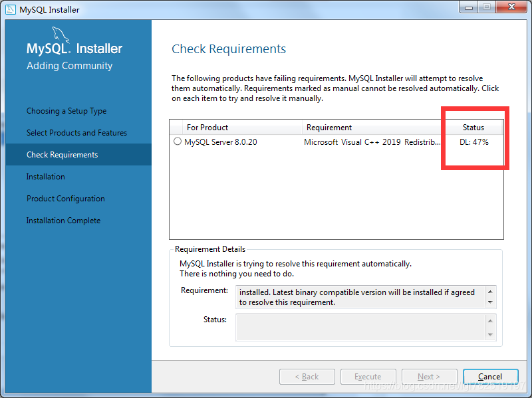Click the Requirement Details group label

pos(210,249)
